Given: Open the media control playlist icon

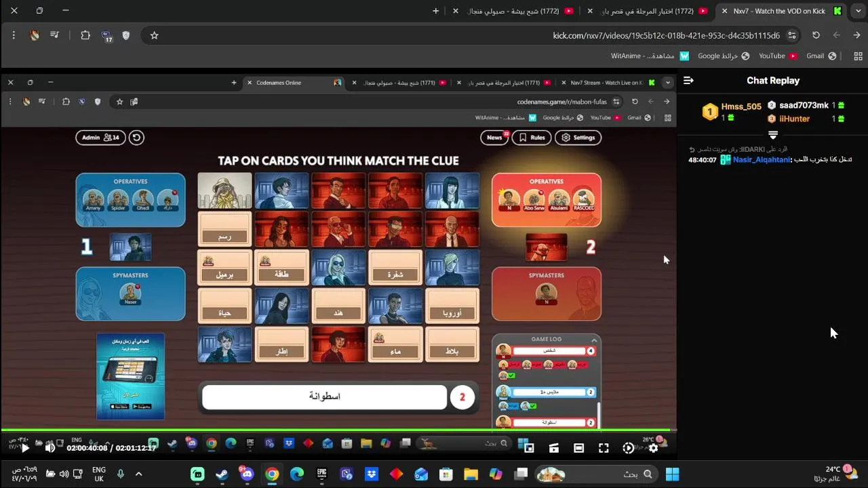Looking at the screenshot, I should pos(55,35).
